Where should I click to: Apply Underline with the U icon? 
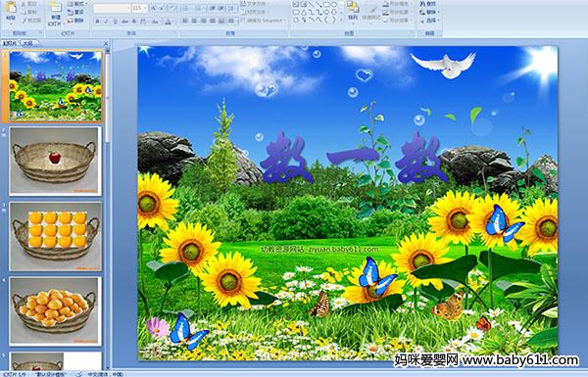(x=115, y=22)
